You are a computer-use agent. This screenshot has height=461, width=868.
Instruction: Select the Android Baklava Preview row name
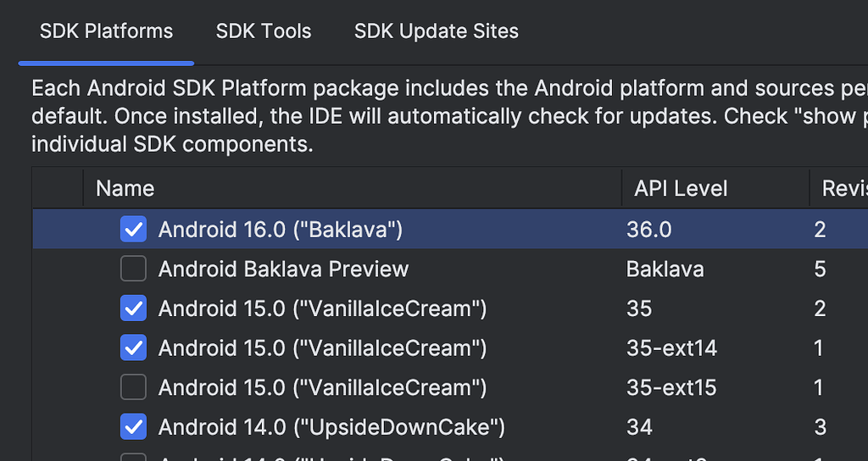pos(283,269)
